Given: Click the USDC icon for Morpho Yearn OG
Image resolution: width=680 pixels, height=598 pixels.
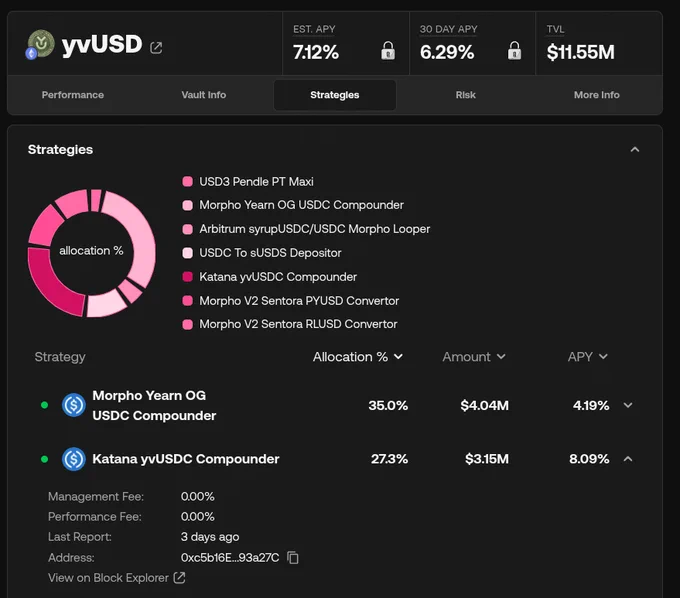Looking at the screenshot, I should 74,405.
